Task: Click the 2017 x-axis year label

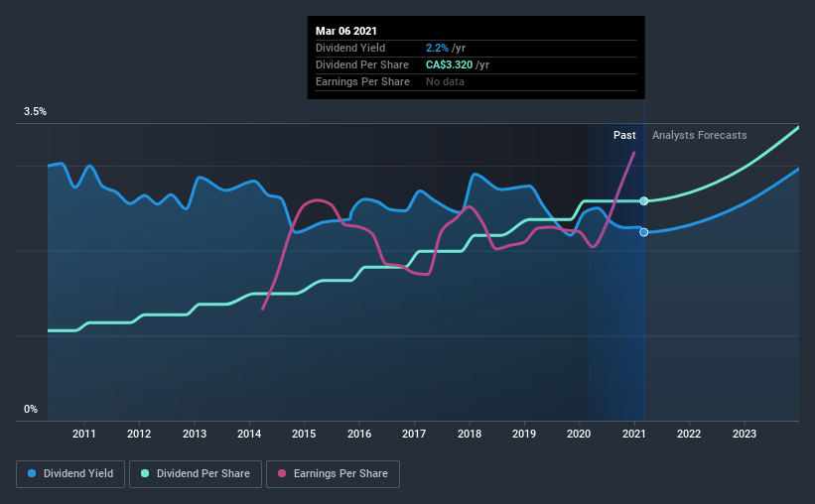Action: [414, 434]
